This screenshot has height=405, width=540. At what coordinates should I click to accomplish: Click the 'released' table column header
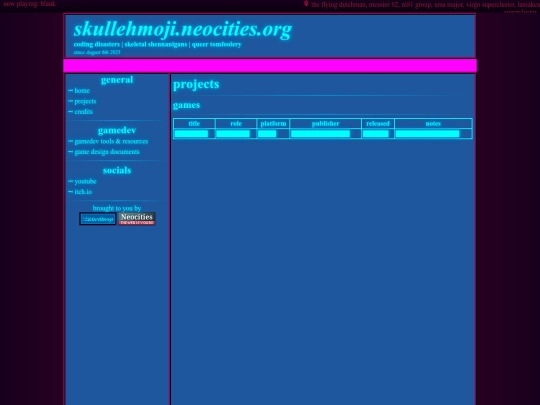click(378, 123)
